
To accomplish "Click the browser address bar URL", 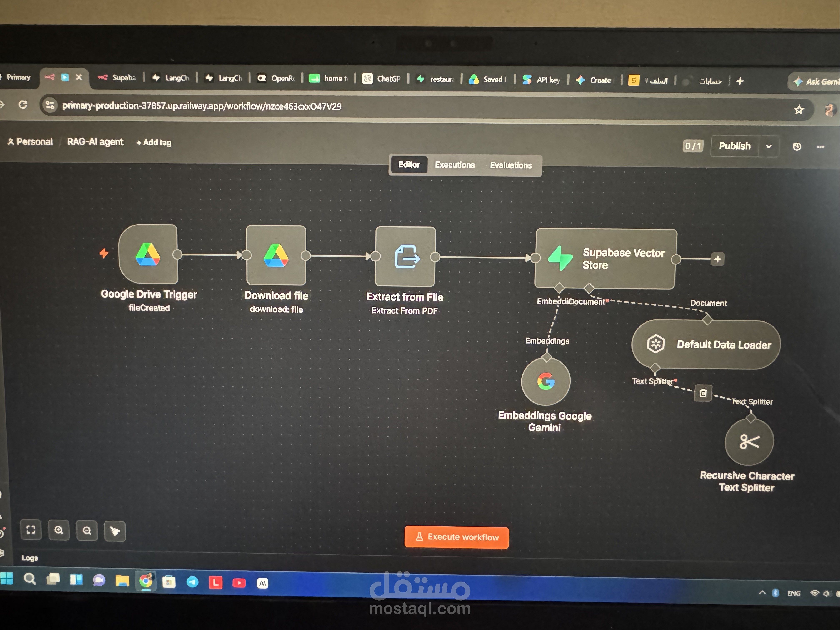I will (x=202, y=106).
